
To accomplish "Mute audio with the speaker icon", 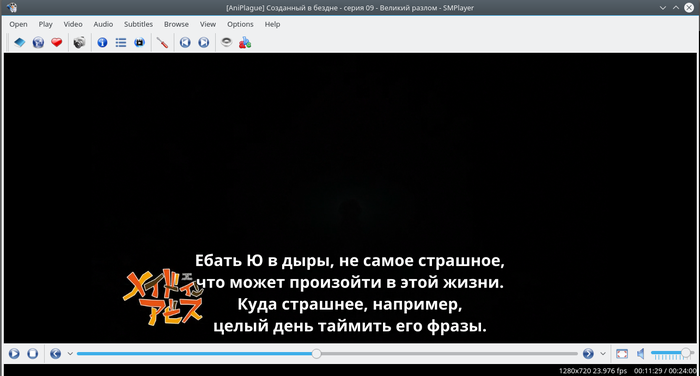I will (x=641, y=354).
